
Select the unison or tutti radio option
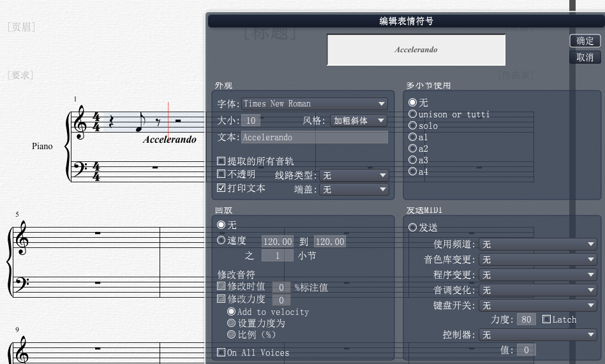click(x=412, y=114)
